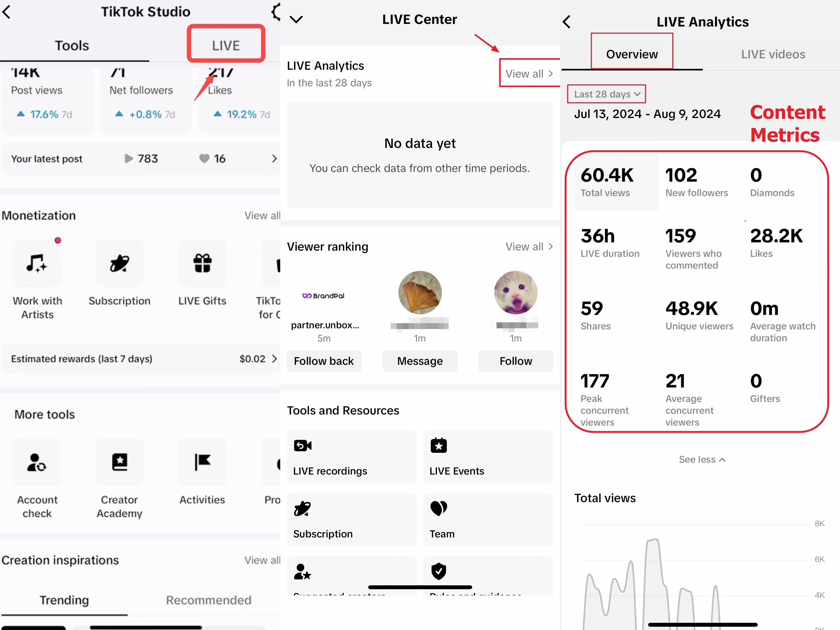Screen dimensions: 840x630
Task: Tap the Activities flag icon
Action: [202, 462]
